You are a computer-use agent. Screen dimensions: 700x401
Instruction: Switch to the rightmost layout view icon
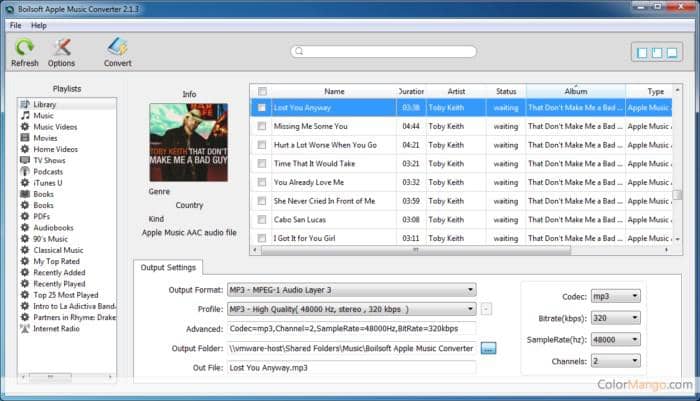pyautogui.click(x=673, y=52)
